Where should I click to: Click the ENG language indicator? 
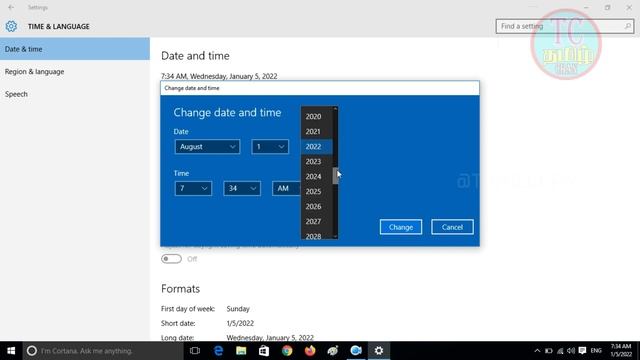click(596, 351)
